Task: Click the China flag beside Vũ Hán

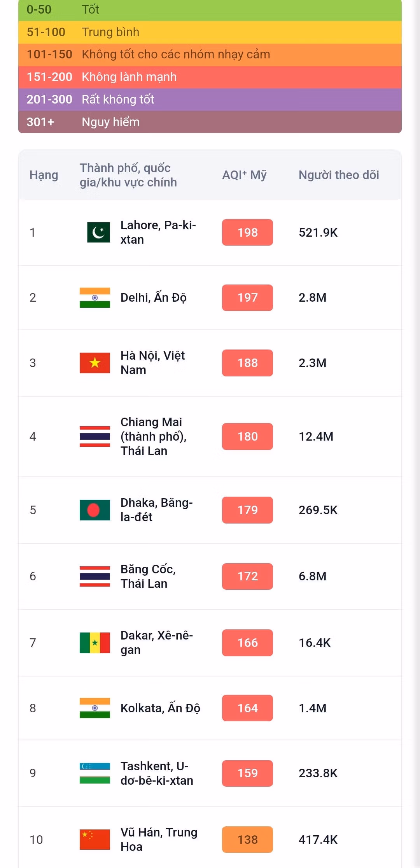Action: click(95, 840)
